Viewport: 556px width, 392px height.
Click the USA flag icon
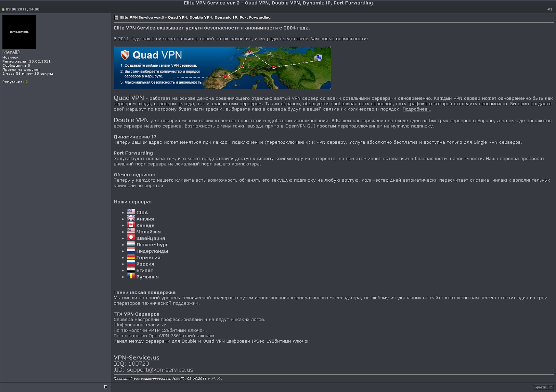(x=131, y=211)
